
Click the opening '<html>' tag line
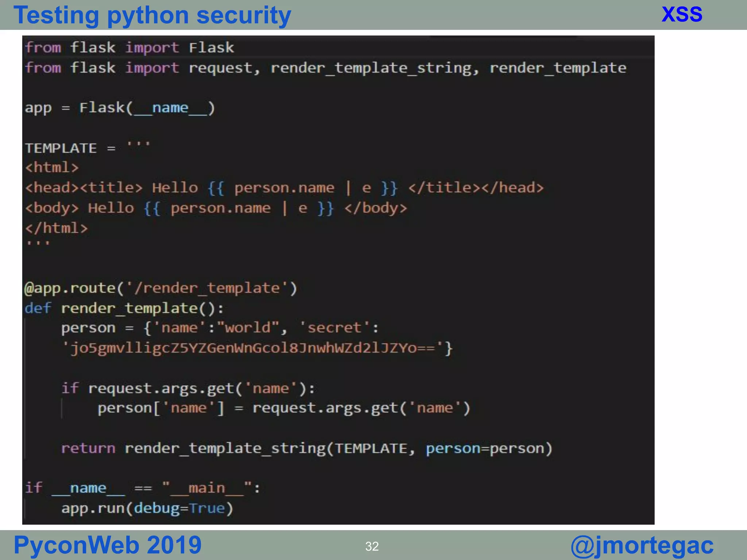click(x=52, y=168)
